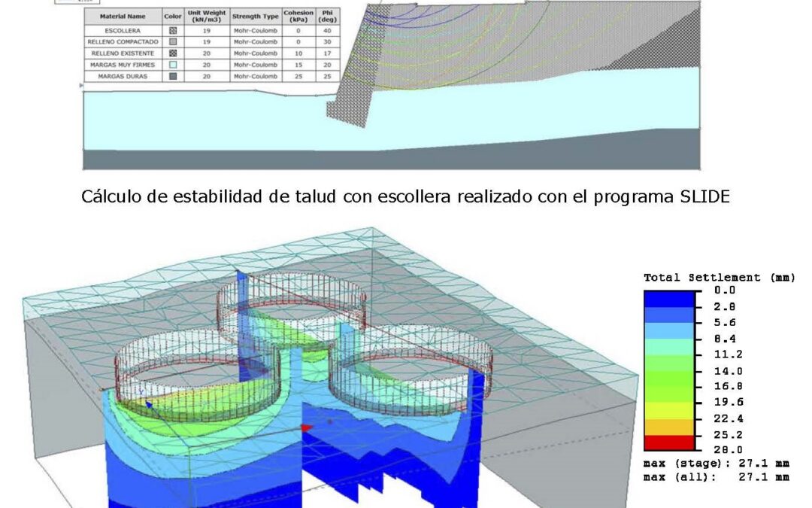The image size is (812, 508).
Task: Select the RELLENO EXISTENTE hatched pattern icon
Action: [x=172, y=53]
